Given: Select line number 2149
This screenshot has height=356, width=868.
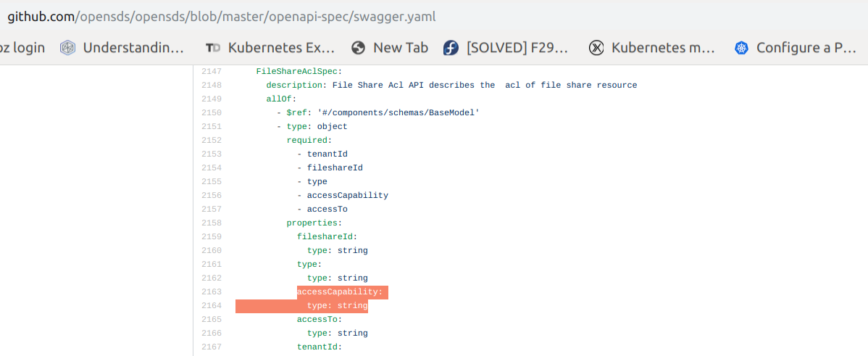Looking at the screenshot, I should 212,99.
